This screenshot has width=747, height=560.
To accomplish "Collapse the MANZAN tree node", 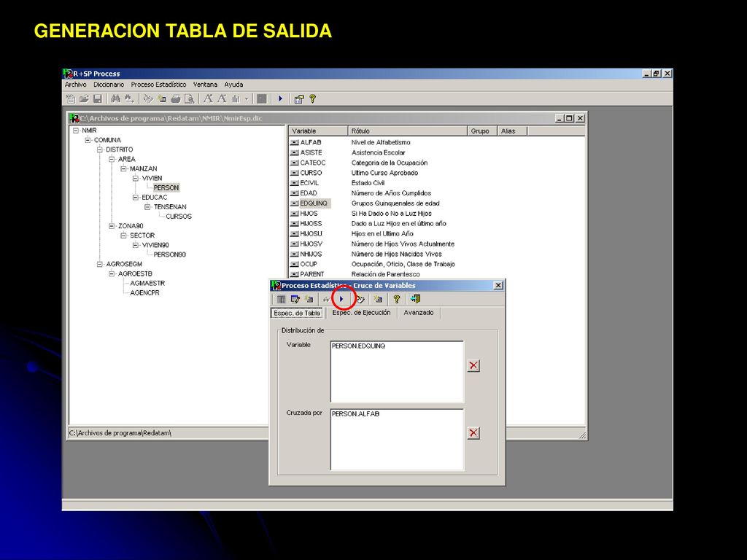I will 124,168.
